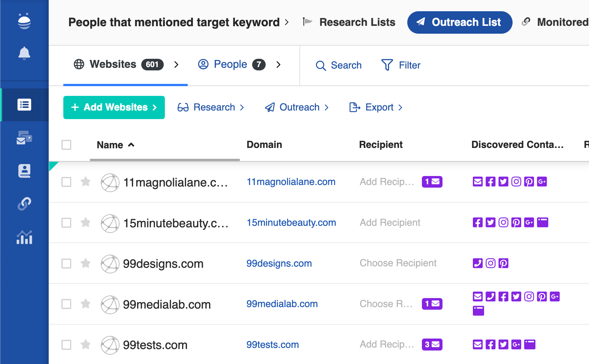Sort by the Name column header
The image size is (589, 364).
point(110,145)
